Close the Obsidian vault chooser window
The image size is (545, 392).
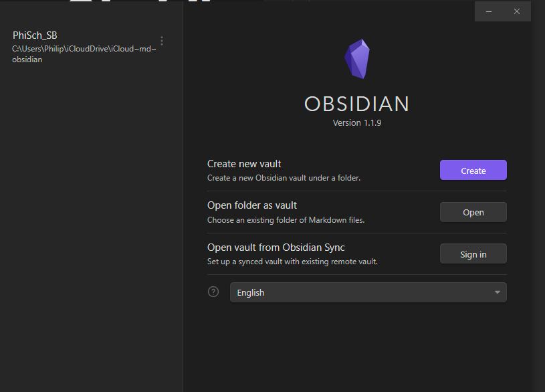(x=517, y=11)
